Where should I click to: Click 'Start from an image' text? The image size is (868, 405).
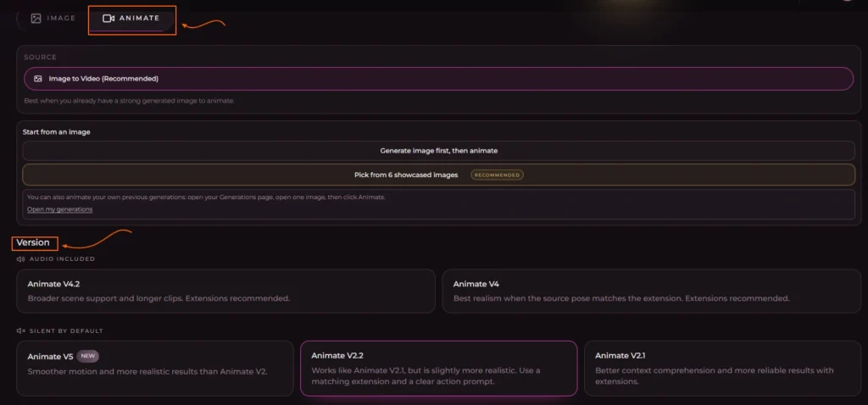tap(57, 132)
